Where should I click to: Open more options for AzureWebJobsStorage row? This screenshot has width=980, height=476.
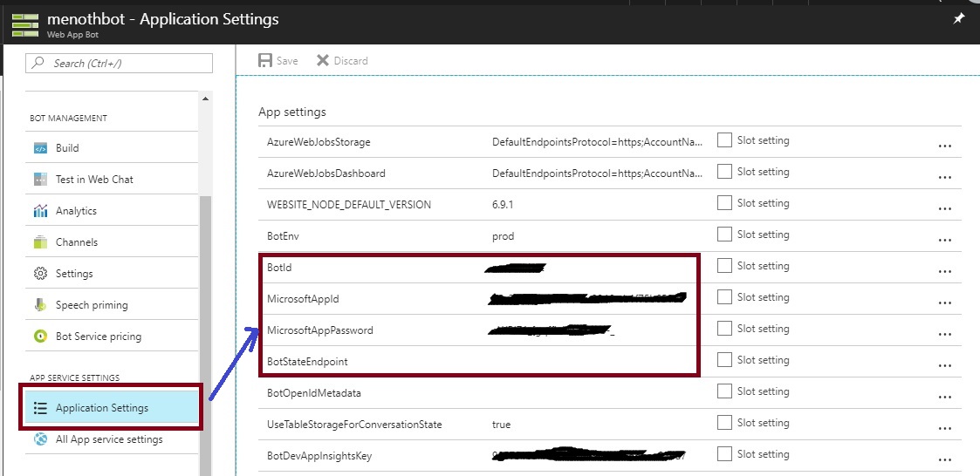(x=944, y=146)
